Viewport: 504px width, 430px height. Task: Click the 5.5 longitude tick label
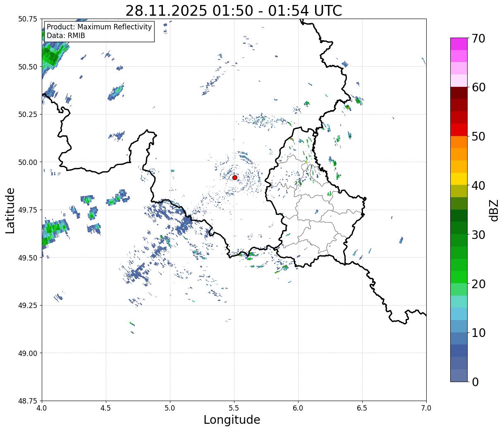click(x=234, y=408)
